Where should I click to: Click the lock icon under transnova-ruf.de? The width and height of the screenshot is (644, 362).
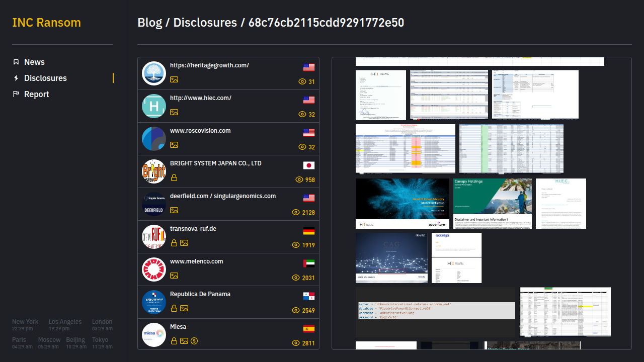tap(174, 243)
